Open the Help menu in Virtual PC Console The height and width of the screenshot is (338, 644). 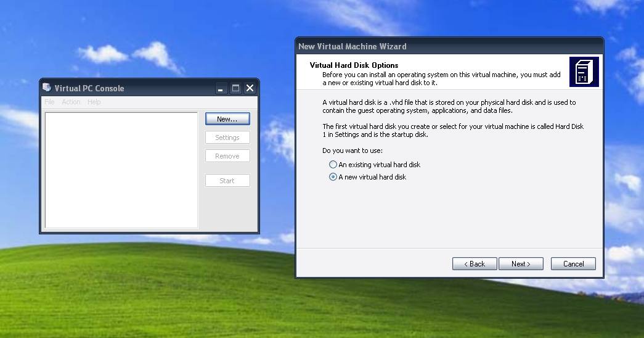(94, 102)
